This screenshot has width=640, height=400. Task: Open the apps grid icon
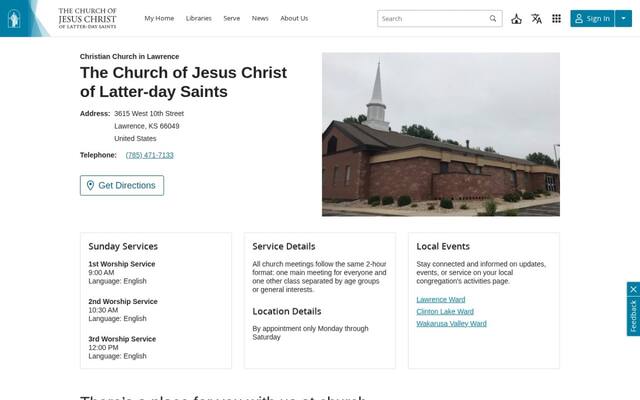pyautogui.click(x=556, y=19)
